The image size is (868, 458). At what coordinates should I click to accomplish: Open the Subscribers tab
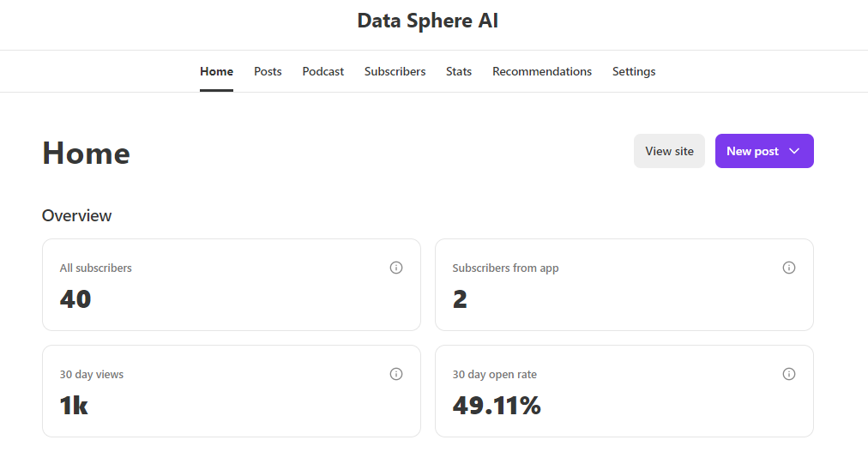395,71
